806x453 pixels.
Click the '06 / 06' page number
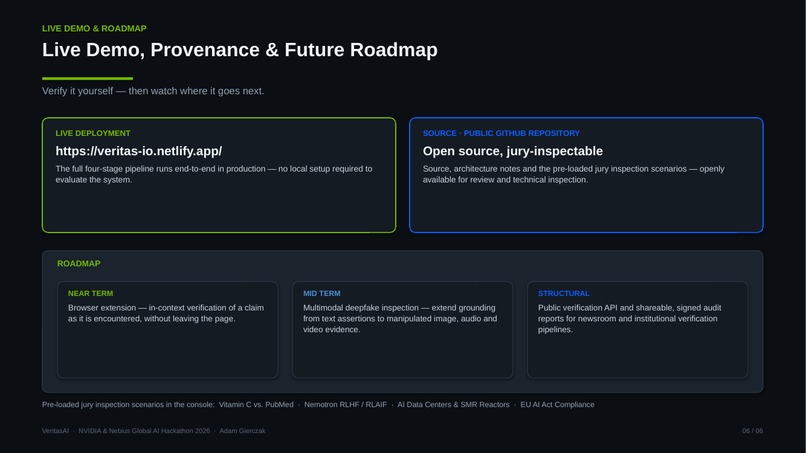753,431
